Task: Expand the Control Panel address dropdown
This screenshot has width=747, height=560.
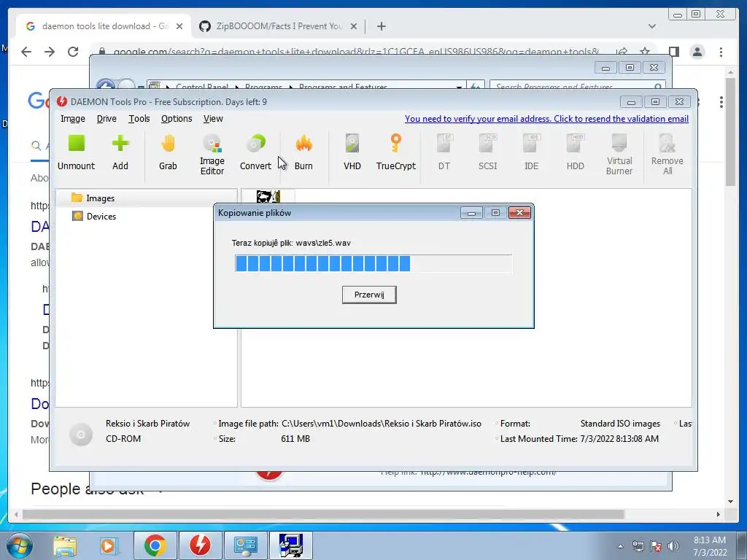Action: tap(459, 87)
